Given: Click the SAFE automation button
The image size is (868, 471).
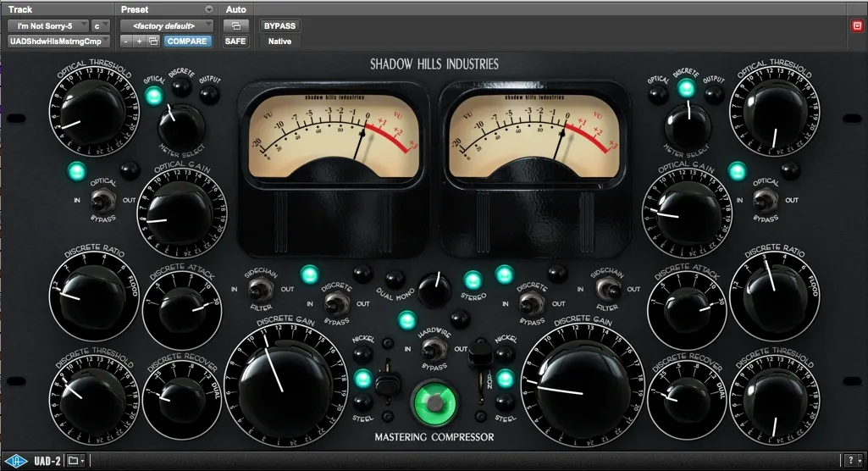Looking at the screenshot, I should (x=235, y=41).
